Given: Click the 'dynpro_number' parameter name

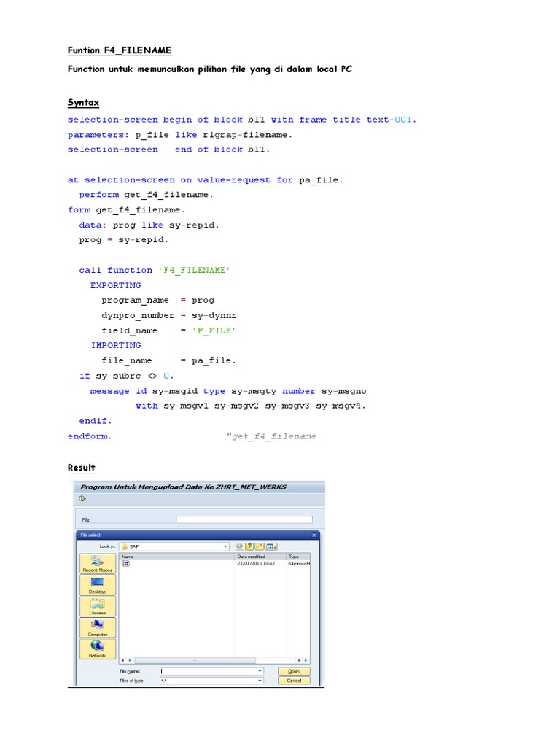Looking at the screenshot, I should click(x=138, y=315).
